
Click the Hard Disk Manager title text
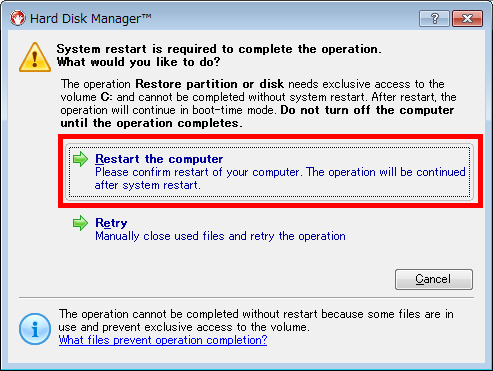pyautogui.click(x=91, y=19)
